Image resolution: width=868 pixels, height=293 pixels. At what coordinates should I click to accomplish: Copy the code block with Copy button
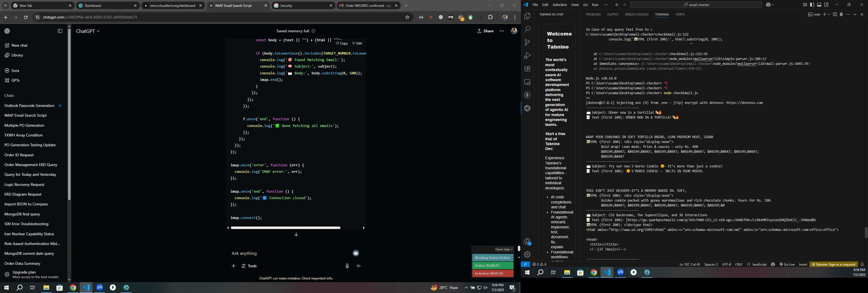tap(342, 43)
